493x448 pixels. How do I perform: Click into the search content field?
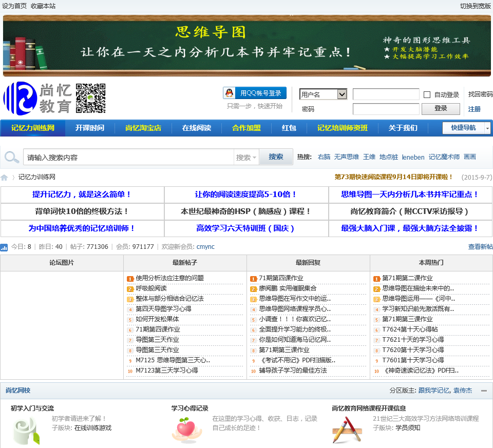click(x=128, y=158)
